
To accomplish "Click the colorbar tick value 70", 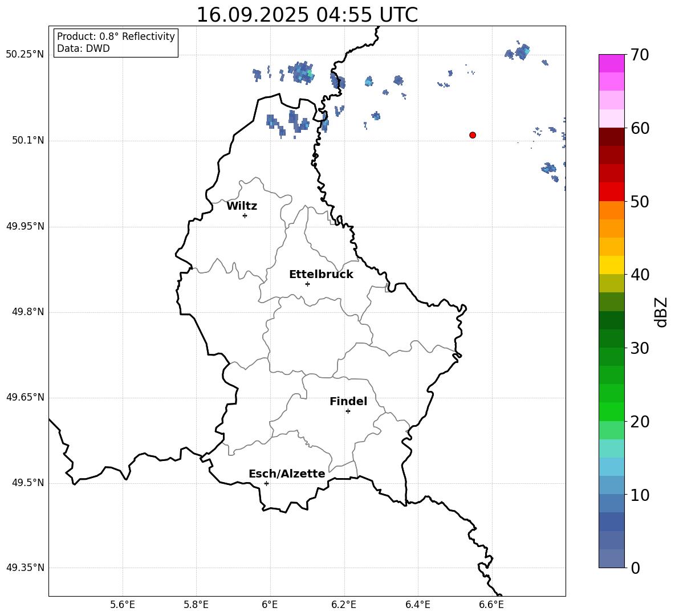I will click(x=640, y=55).
